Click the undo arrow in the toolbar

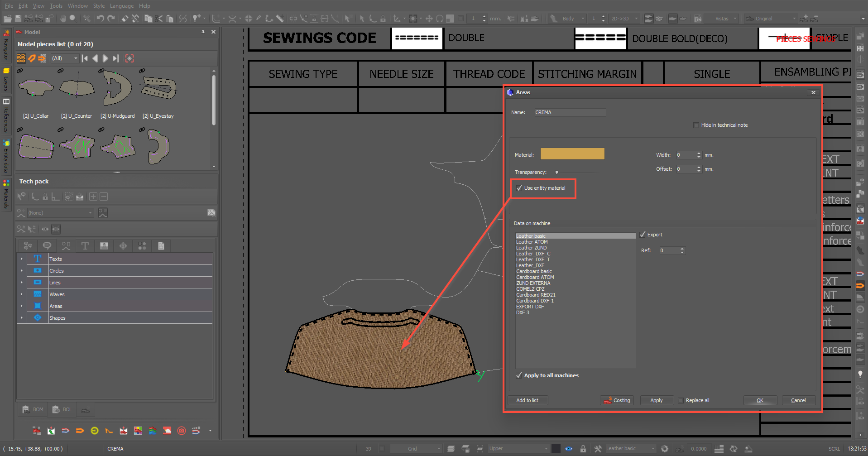100,19
